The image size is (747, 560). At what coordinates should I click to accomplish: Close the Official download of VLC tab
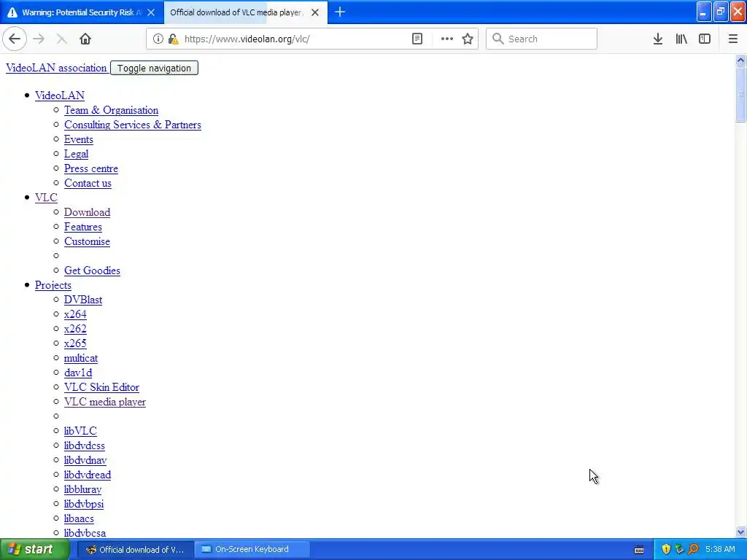point(315,13)
